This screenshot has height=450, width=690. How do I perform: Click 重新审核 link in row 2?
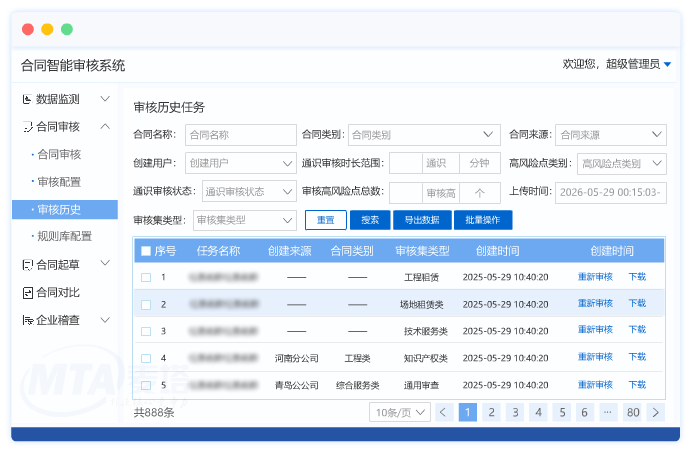(595, 303)
